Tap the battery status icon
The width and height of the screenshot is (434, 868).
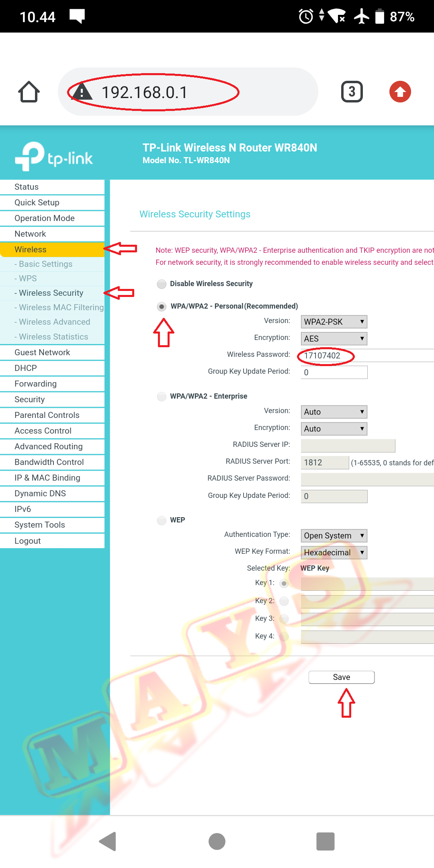[380, 16]
